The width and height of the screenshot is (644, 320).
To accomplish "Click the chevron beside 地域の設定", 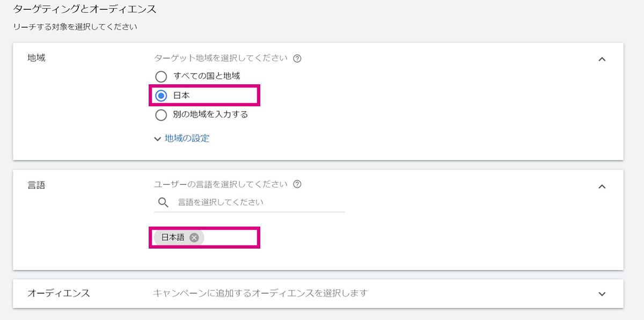I will [157, 139].
